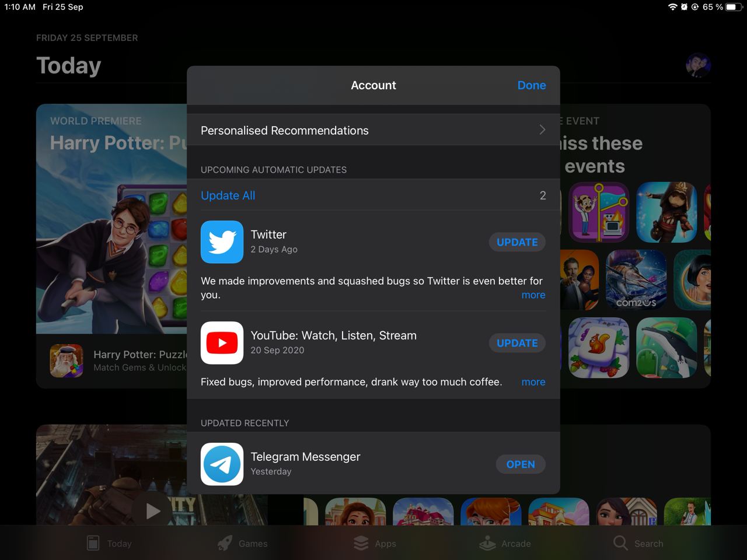Select the YouTube: Watch, Listen, Stream title
The image size is (747, 560).
[334, 335]
